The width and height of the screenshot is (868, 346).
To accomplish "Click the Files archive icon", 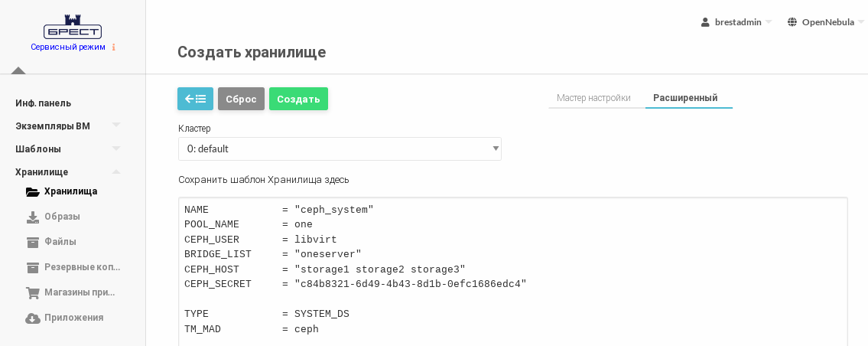I will coord(33,242).
